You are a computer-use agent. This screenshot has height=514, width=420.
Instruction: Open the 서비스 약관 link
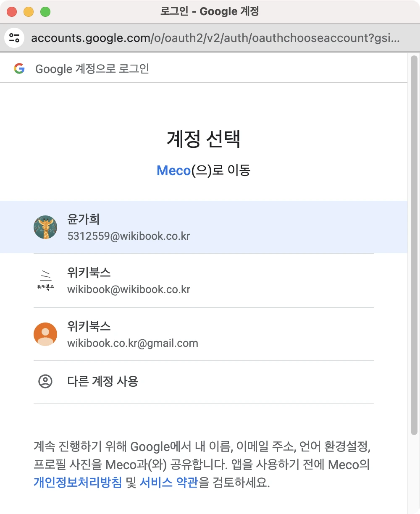click(169, 482)
